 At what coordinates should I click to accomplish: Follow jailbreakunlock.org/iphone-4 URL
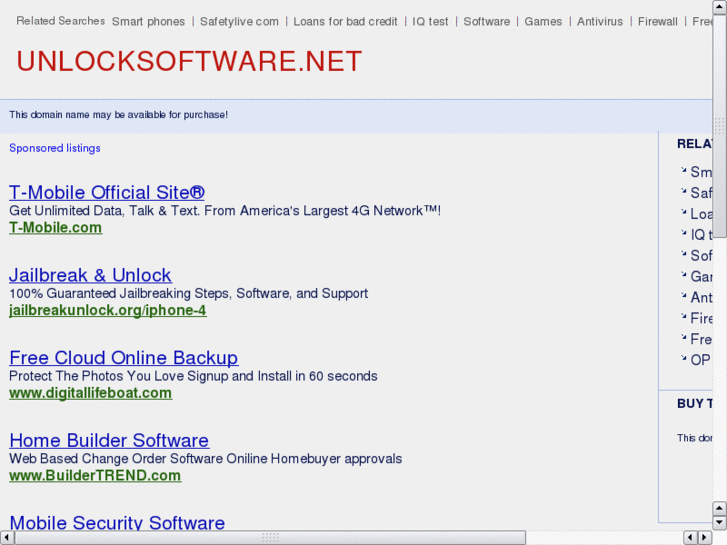pyautogui.click(x=108, y=310)
